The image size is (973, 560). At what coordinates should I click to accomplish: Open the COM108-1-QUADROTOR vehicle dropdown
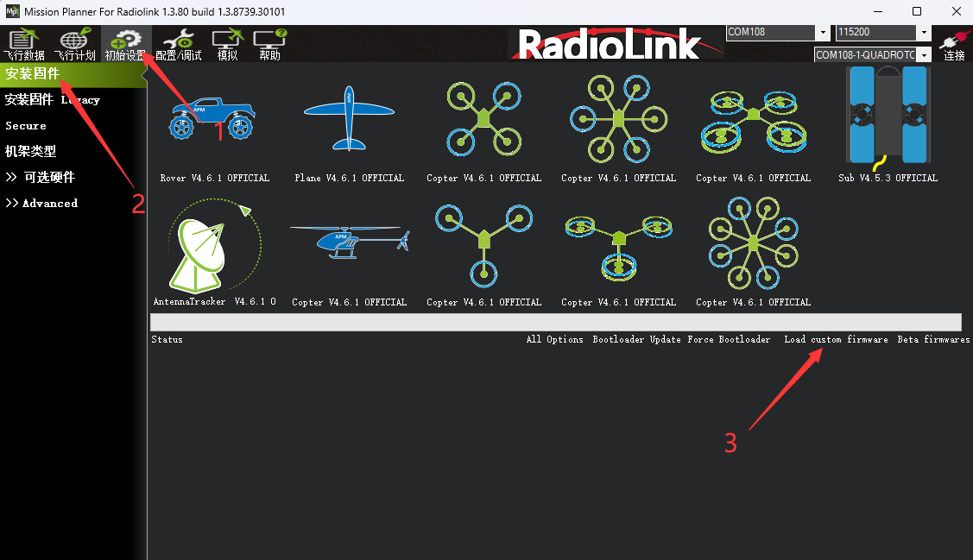(x=925, y=55)
